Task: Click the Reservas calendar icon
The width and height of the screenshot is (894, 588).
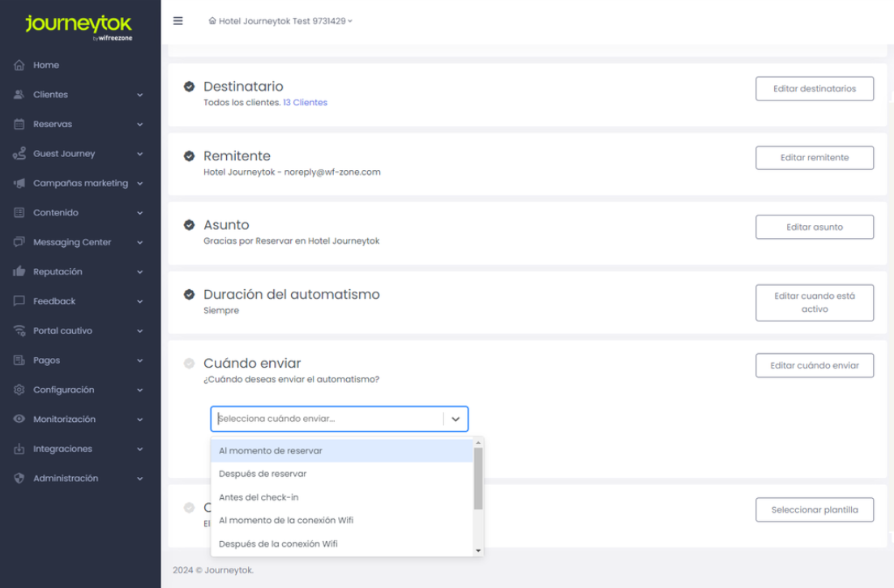Action: 19,125
